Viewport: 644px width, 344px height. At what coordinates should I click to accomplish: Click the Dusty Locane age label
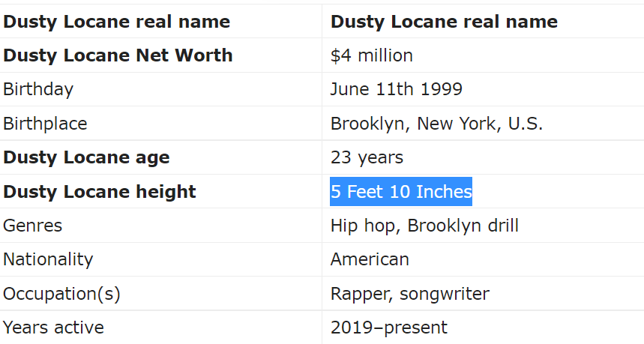pos(86,157)
